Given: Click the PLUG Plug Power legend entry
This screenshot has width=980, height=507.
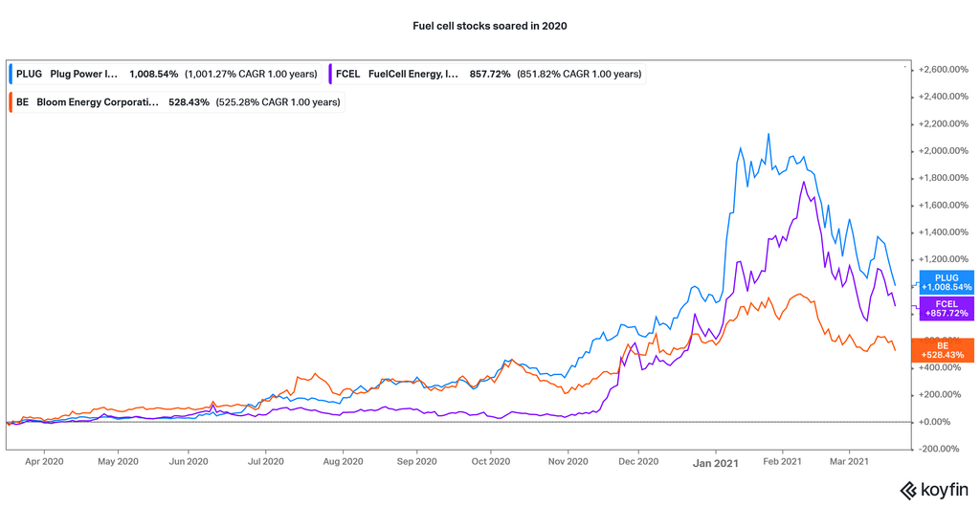Looking at the screenshot, I should [x=167, y=74].
